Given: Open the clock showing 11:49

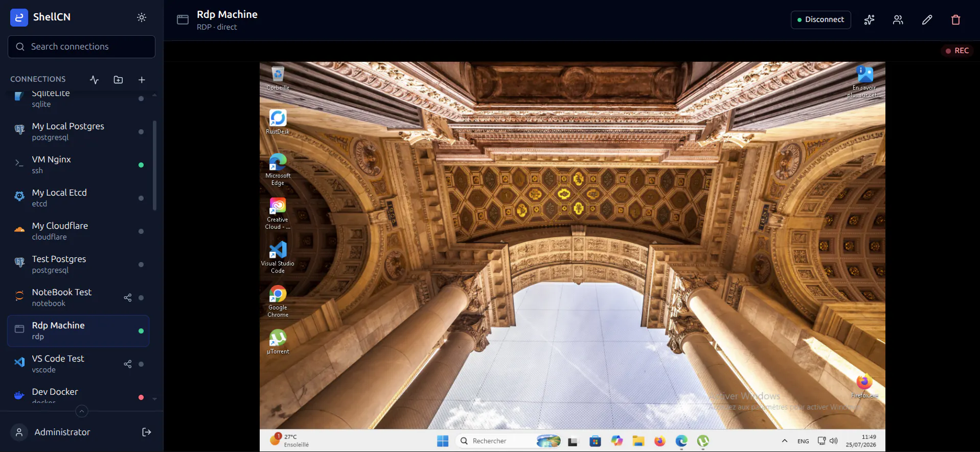Looking at the screenshot, I should pos(861,441).
